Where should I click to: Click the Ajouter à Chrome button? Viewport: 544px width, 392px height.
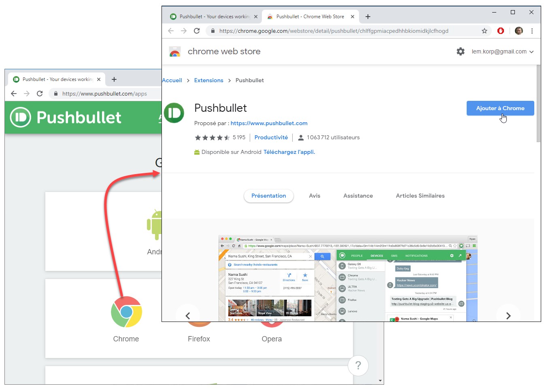[500, 108]
